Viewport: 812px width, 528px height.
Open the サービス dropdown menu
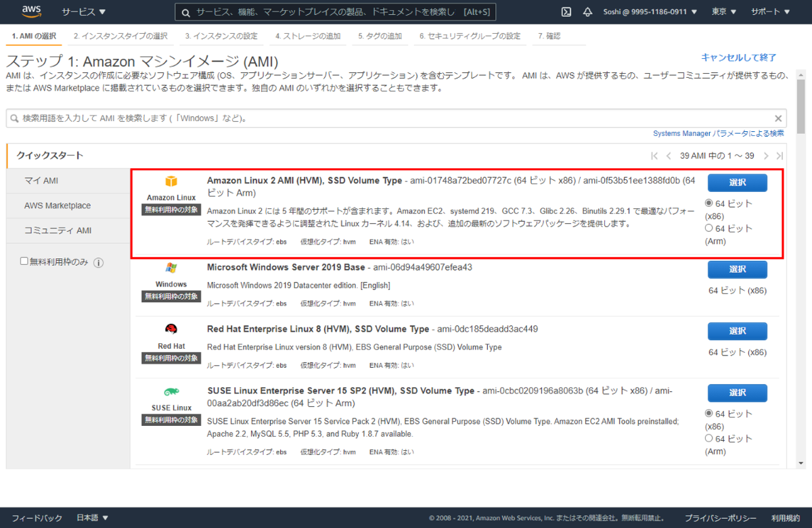84,12
